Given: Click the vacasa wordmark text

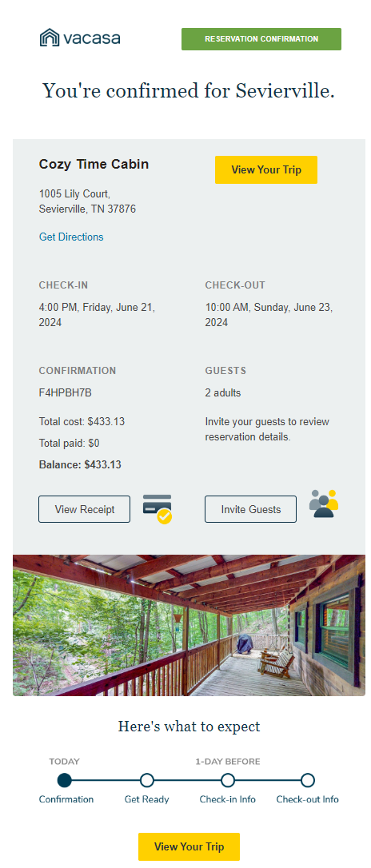Looking at the screenshot, I should click(91, 38).
